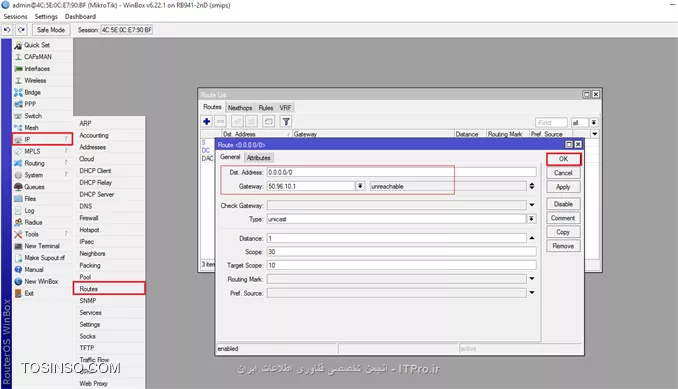
Task: Click OK in Route dialog
Action: [563, 159]
